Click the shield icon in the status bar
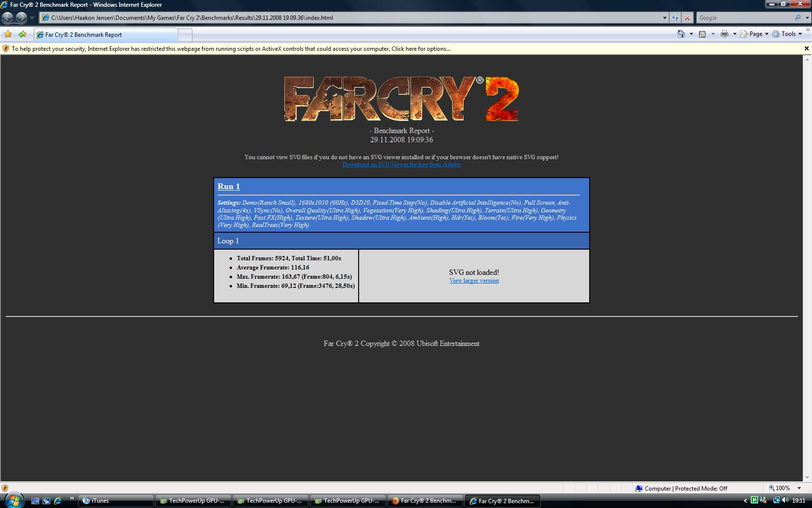 [5, 488]
